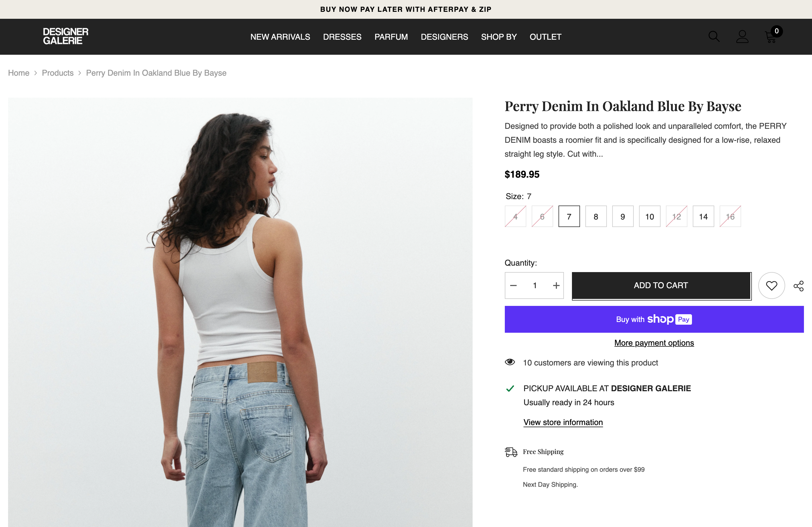Open the shopping cart icon

coord(771,37)
